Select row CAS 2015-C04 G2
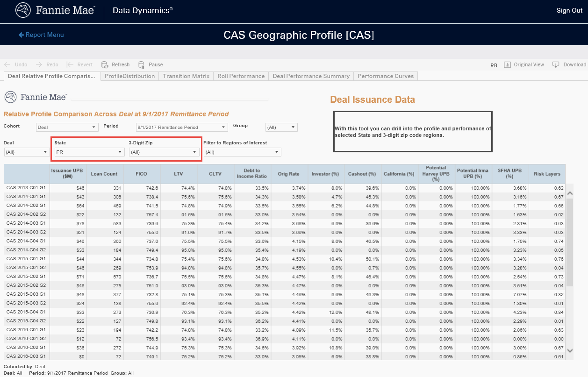The height and width of the screenshot is (377, 588). 284,321
